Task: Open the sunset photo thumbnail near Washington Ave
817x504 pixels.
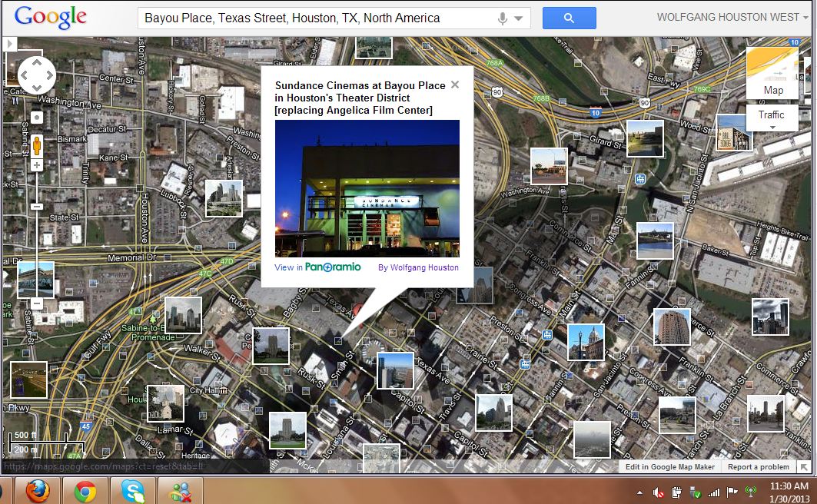Action: point(549,166)
